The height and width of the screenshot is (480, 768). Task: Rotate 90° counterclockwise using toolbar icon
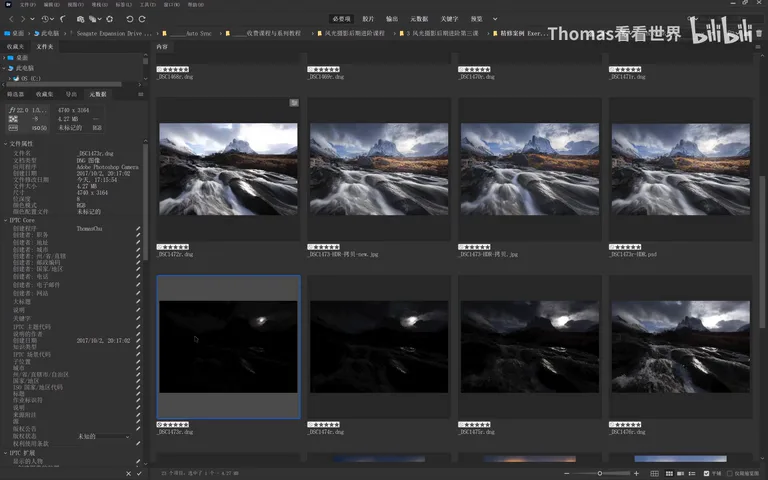[x=129, y=19]
